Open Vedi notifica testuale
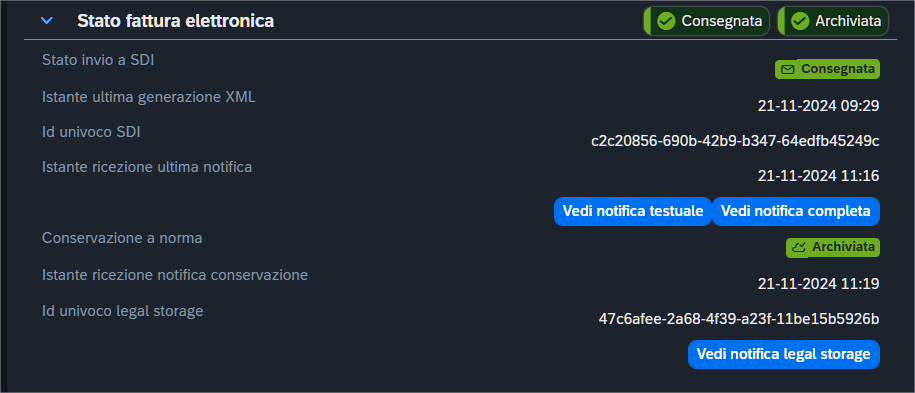 point(633,211)
